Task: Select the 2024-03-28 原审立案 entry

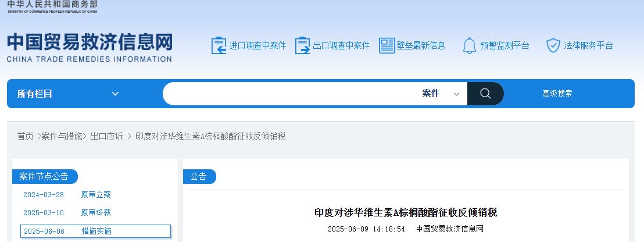Action: (67, 195)
